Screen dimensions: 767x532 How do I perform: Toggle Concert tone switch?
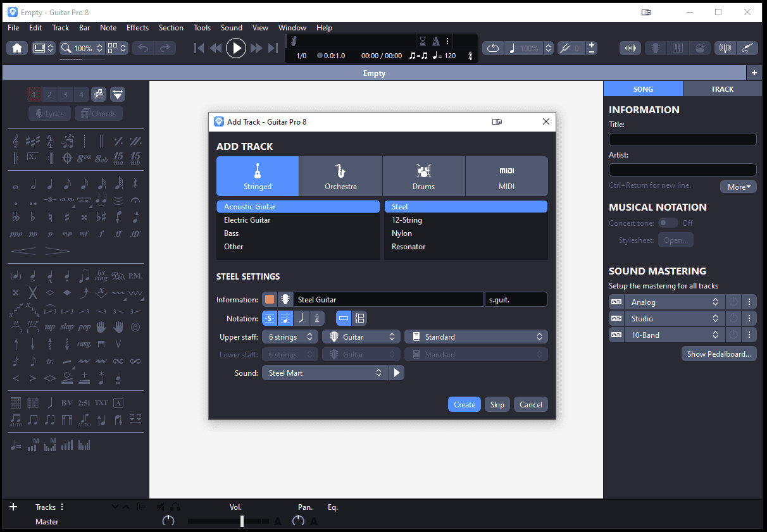[x=668, y=223]
